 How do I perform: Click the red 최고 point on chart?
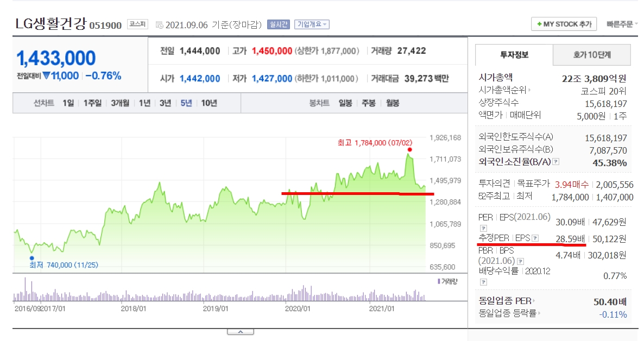409,149
